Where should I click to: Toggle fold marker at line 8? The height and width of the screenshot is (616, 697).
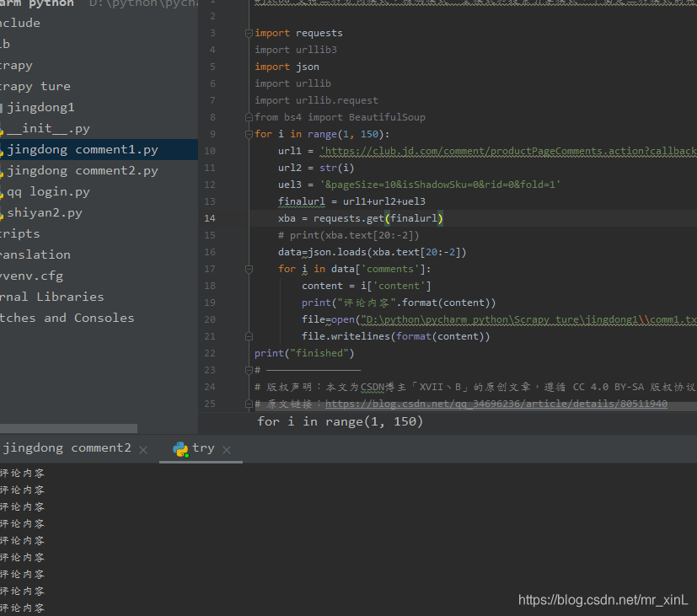pyautogui.click(x=249, y=117)
